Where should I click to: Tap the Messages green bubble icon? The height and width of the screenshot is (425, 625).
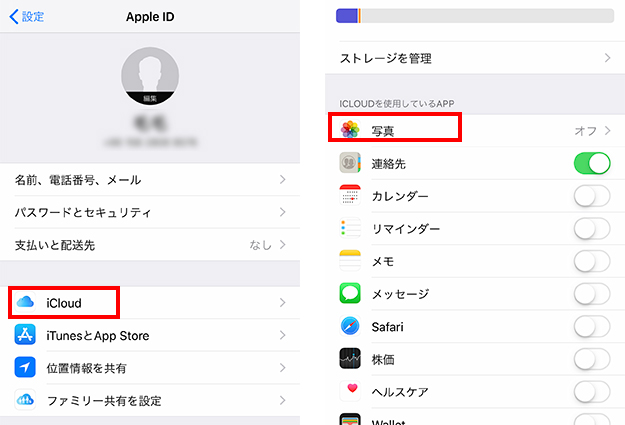(350, 293)
